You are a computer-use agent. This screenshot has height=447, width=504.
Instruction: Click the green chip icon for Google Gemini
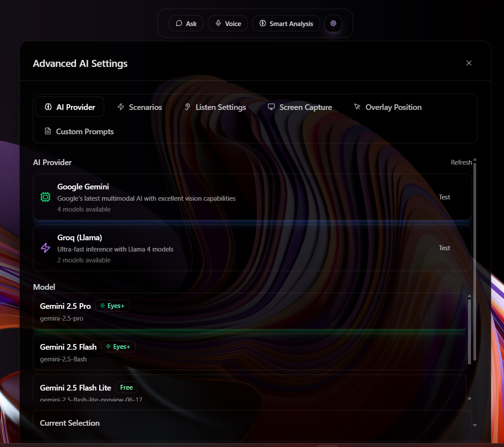pyautogui.click(x=45, y=197)
